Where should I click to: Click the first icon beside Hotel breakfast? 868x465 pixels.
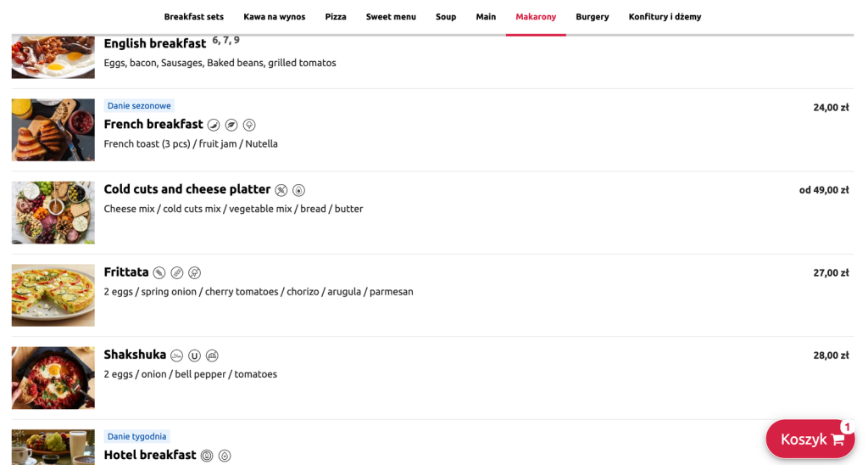point(207,457)
